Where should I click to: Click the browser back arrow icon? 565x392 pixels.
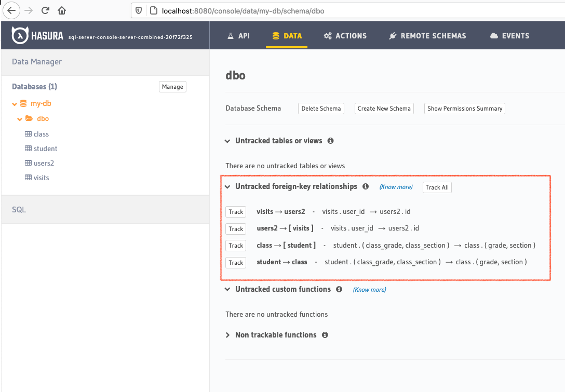(12, 10)
